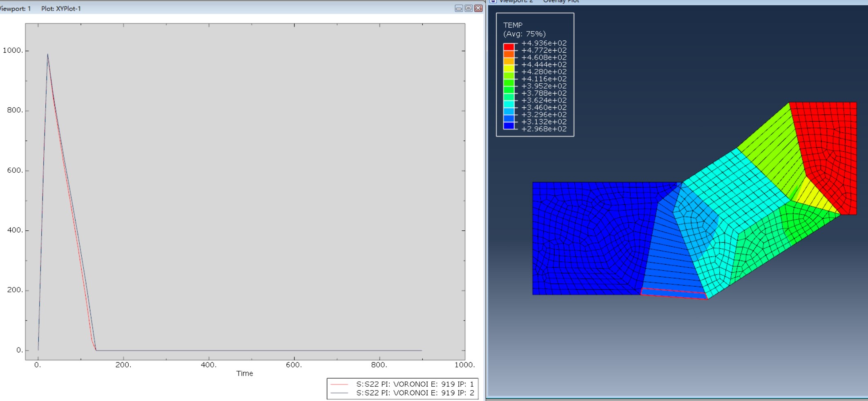The image size is (868, 401).
Task: Click the red +4.936e+02 legend swatch
Action: (509, 47)
